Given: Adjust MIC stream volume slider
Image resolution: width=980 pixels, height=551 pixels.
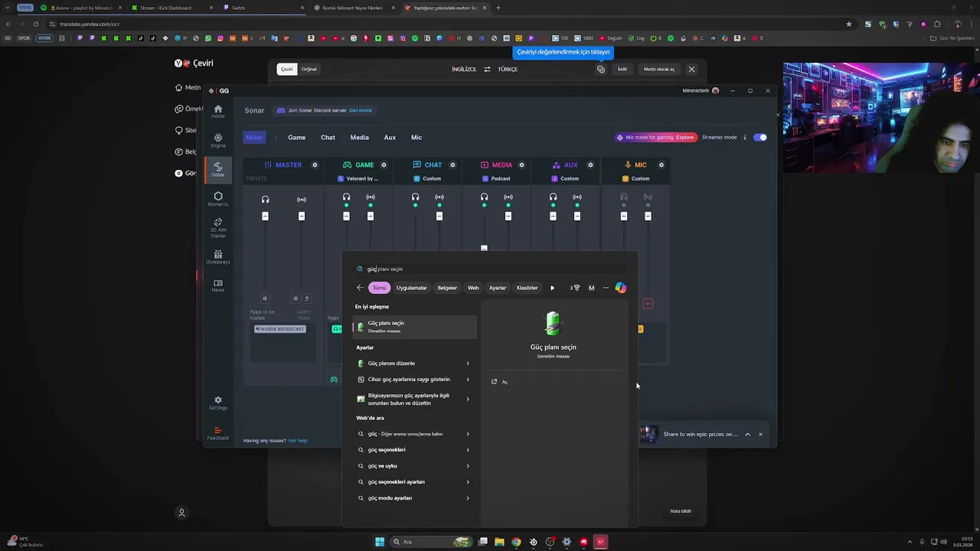Looking at the screenshot, I should 648,217.
